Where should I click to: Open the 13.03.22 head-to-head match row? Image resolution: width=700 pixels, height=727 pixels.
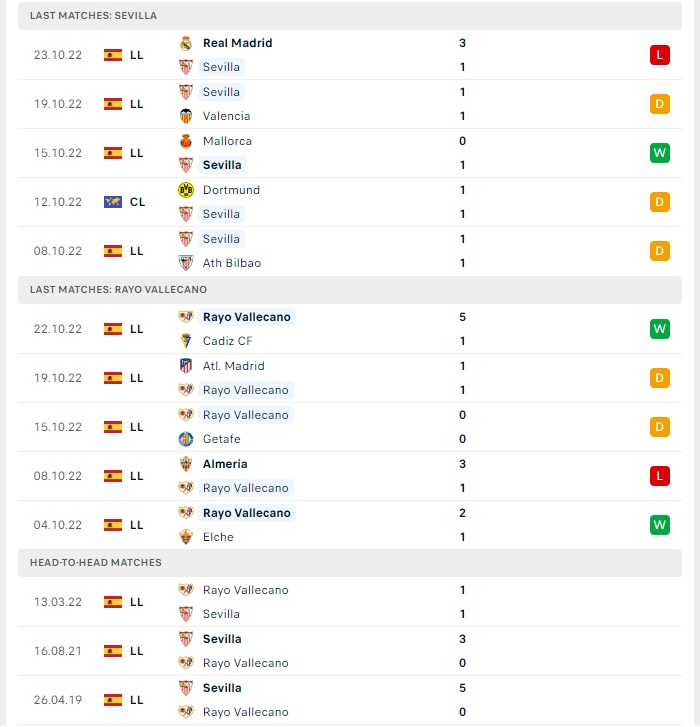pos(350,602)
